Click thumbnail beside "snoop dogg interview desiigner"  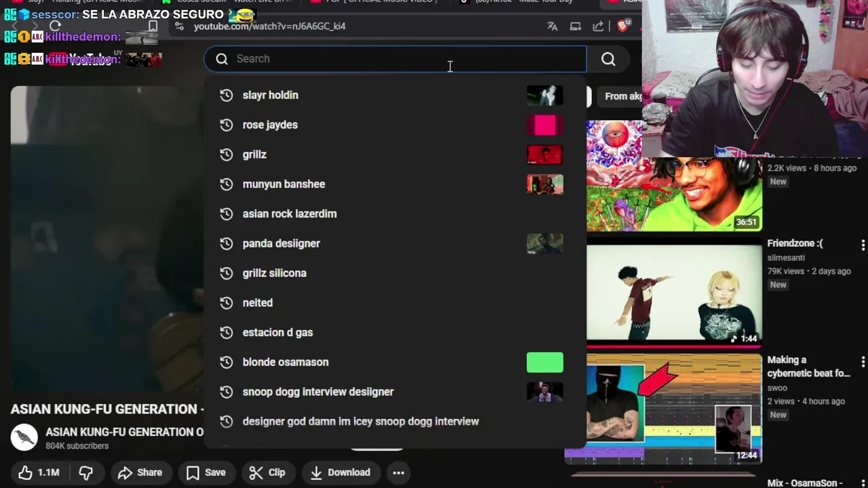click(545, 392)
